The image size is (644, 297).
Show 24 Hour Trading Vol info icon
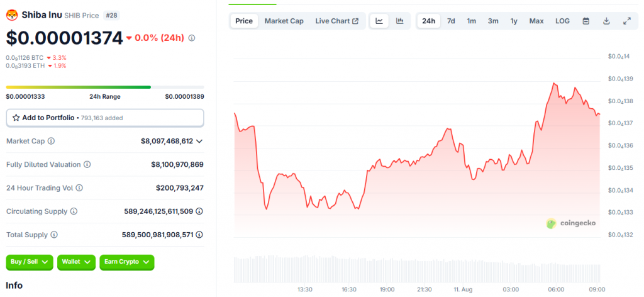(79, 188)
